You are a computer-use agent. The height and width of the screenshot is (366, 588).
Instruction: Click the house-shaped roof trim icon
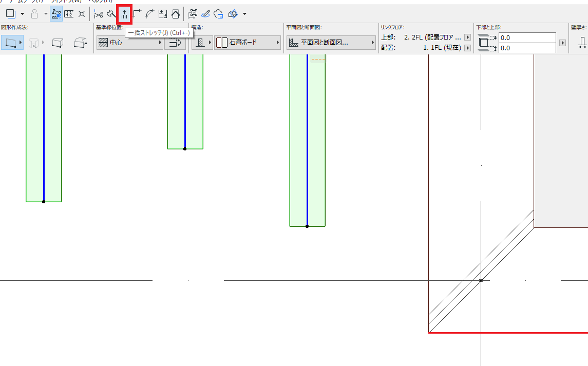point(176,14)
